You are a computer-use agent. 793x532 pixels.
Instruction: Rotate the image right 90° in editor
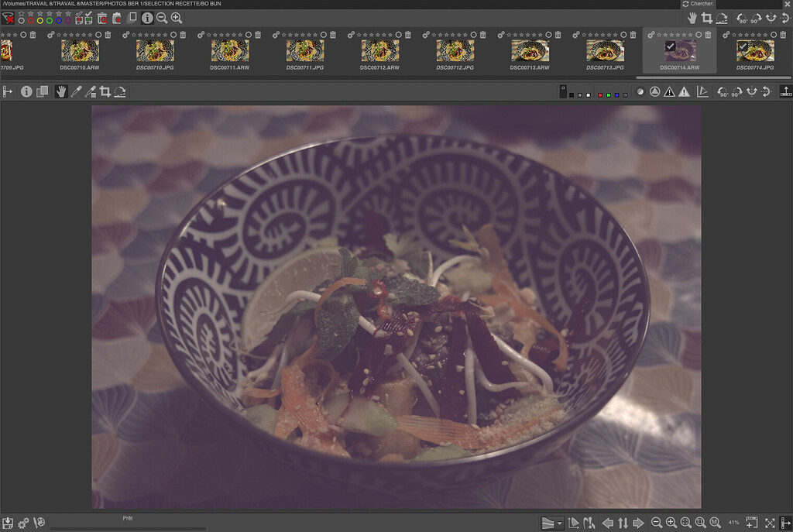[737, 91]
